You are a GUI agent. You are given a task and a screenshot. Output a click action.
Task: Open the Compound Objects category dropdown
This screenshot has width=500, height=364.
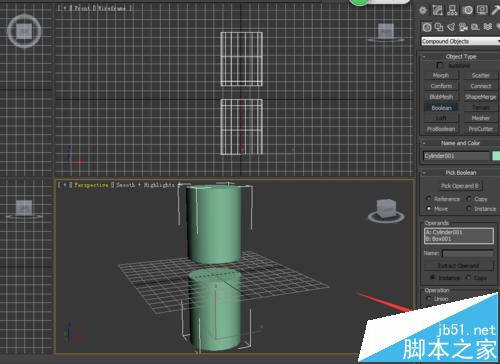pyautogui.click(x=460, y=41)
